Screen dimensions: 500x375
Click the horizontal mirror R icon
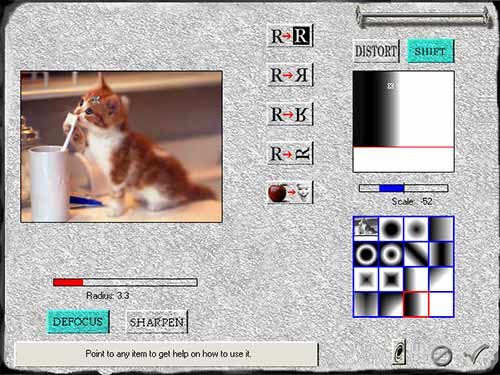[290, 75]
